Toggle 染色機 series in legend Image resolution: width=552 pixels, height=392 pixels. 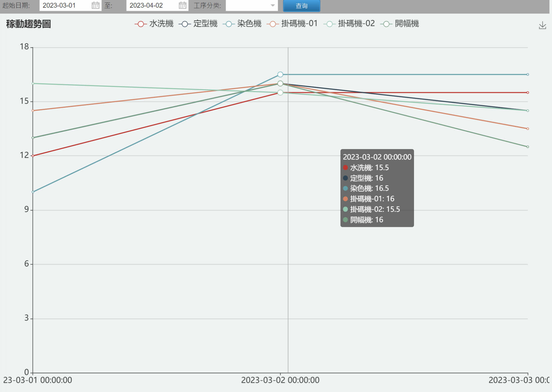[x=242, y=24]
